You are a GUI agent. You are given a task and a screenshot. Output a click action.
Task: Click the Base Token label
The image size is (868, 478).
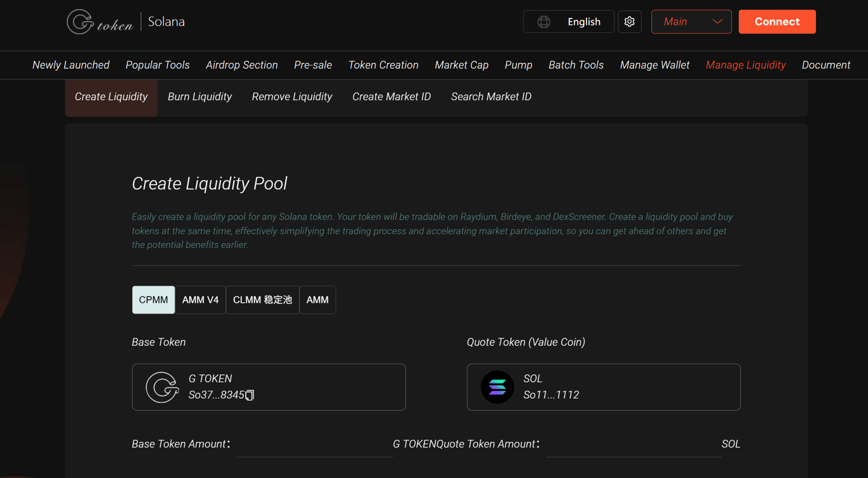point(159,342)
